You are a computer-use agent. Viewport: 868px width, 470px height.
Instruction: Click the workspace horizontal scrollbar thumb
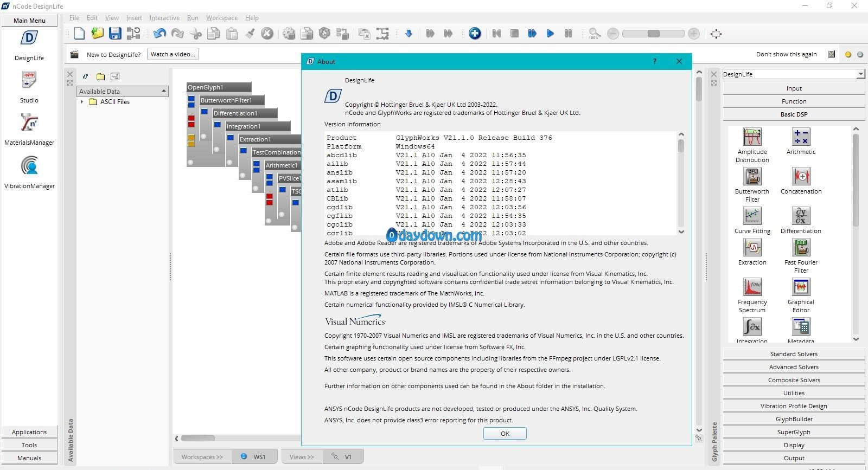(x=198, y=438)
